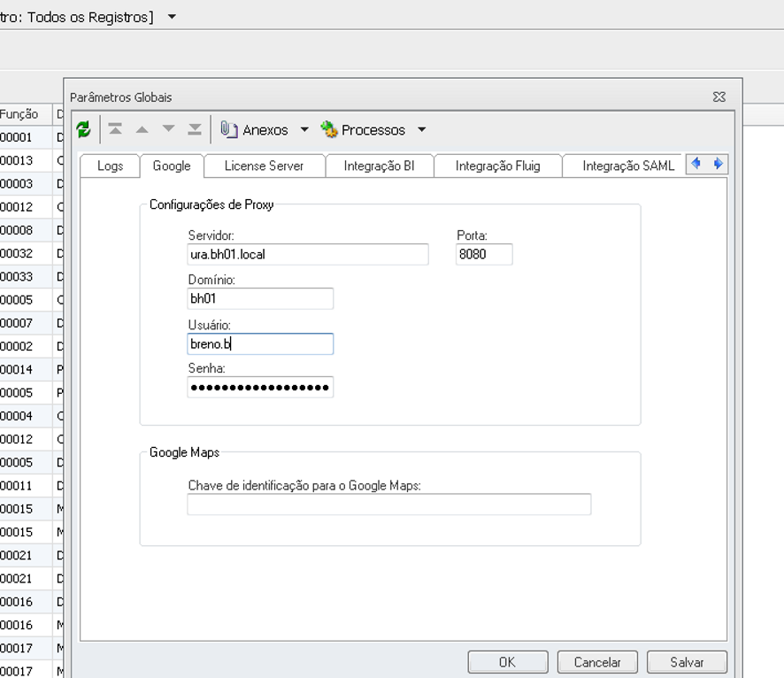Click the Função column header
Image resolution: width=784 pixels, height=678 pixels.
(26, 114)
